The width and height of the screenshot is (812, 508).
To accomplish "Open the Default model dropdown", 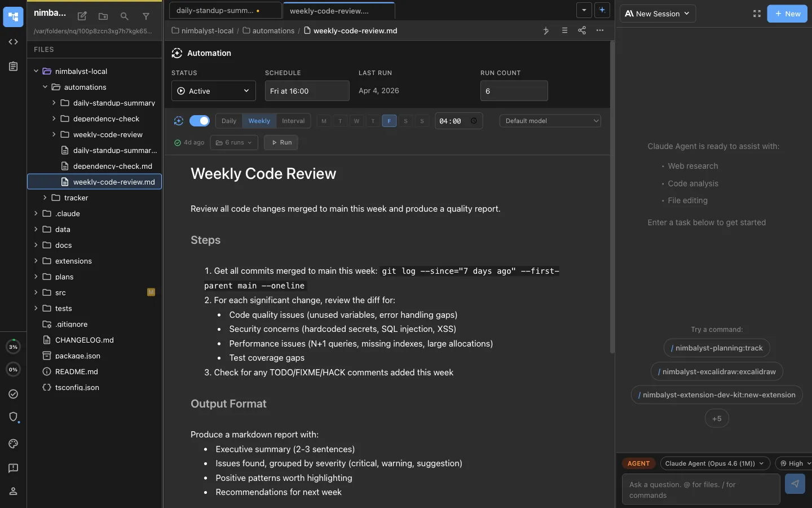I will point(550,121).
